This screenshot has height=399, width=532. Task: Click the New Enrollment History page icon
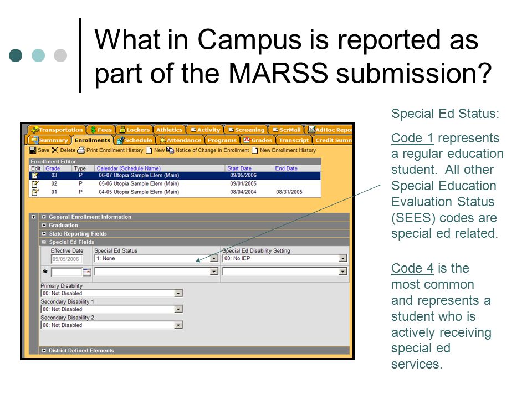click(x=255, y=150)
